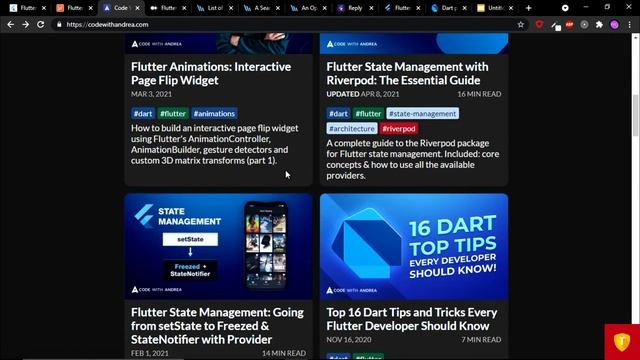Click the Page Flip widget description paragraph
Screen dimensions: 640x360
pyautogui.click(x=215, y=144)
